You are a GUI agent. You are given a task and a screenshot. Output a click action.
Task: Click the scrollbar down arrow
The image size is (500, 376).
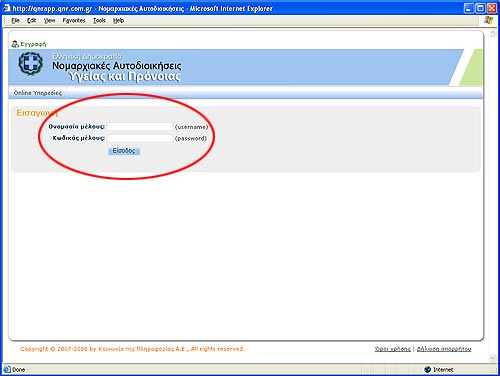coord(493,358)
